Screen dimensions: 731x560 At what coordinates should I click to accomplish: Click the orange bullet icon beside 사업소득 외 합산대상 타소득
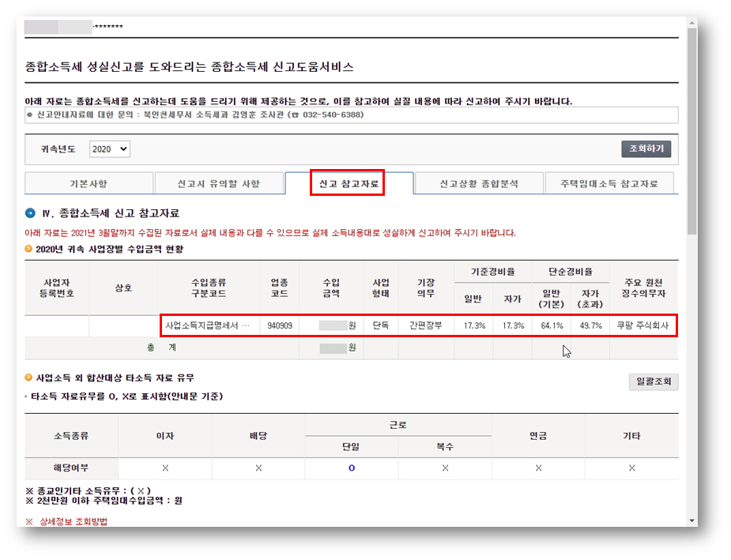tap(28, 378)
